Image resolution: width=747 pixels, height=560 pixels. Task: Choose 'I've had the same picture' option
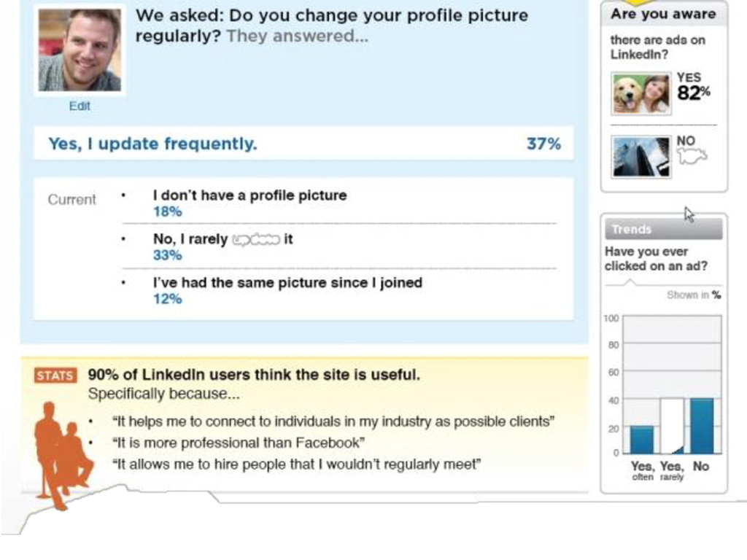coord(287,283)
